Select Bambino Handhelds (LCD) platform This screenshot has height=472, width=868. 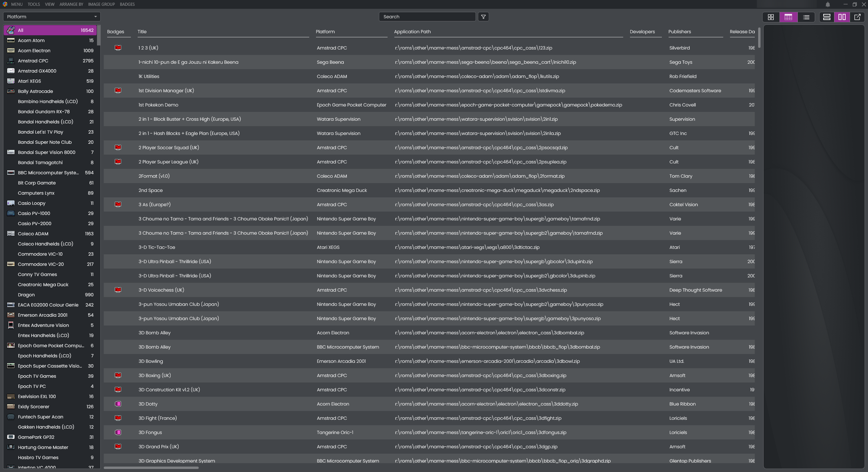coord(50,101)
